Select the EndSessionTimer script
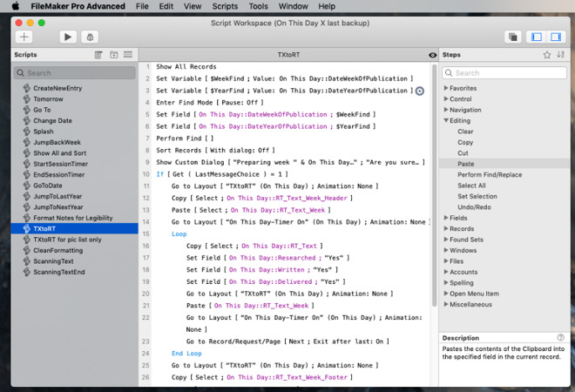This screenshot has width=575, height=392. (58, 174)
